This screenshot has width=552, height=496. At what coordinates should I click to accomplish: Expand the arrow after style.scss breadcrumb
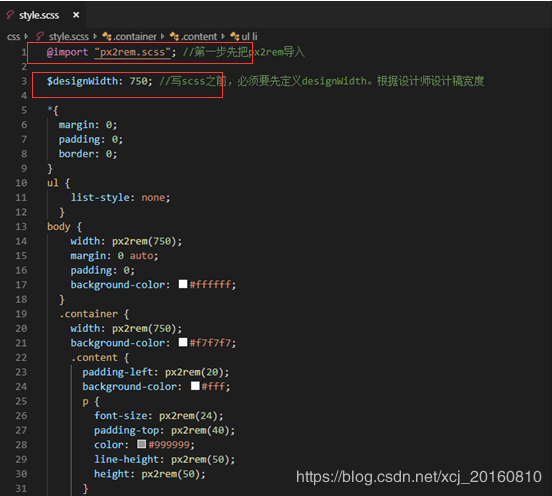(x=95, y=36)
